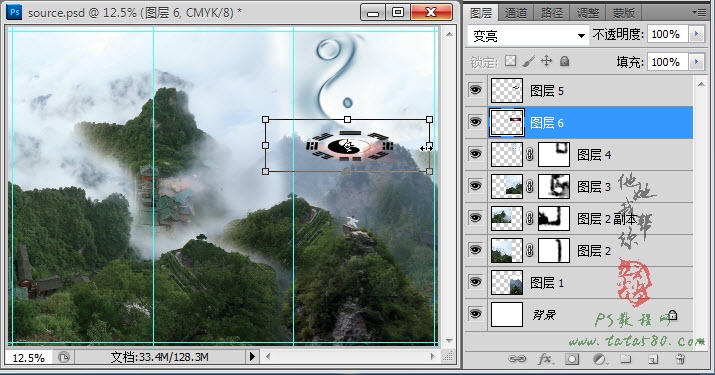Click the delete layer trash icon
715x375 pixels.
pyautogui.click(x=680, y=359)
